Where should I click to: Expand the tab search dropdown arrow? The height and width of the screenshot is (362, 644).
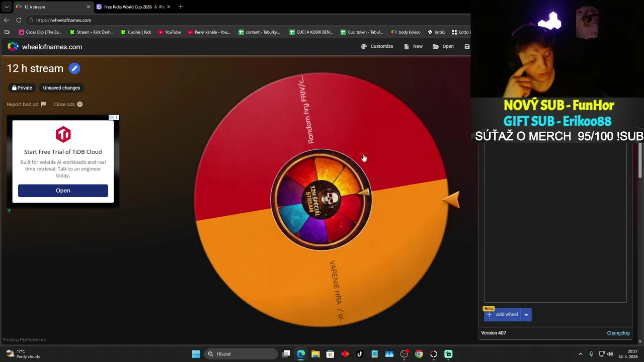click(x=6, y=7)
